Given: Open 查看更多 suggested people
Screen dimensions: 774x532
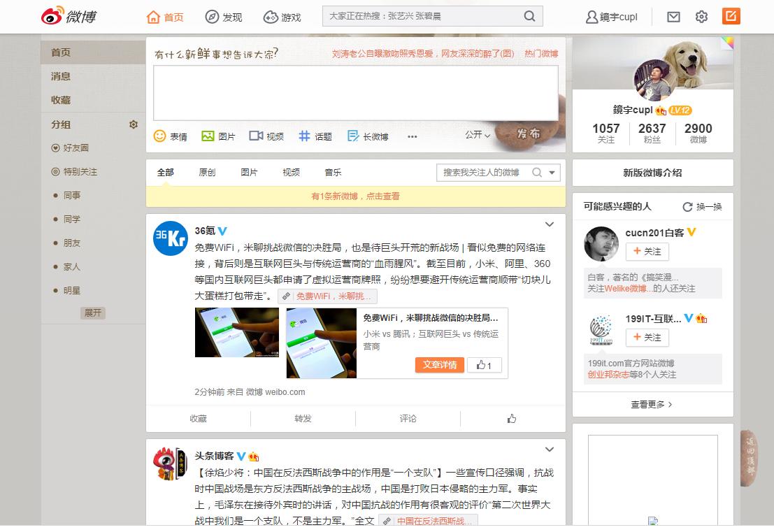Looking at the screenshot, I should coord(652,405).
